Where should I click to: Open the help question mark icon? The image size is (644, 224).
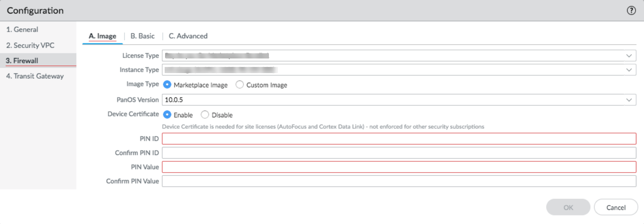[631, 11]
